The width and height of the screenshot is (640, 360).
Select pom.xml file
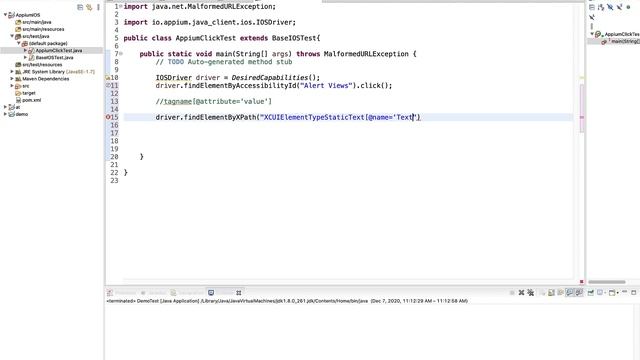31,100
